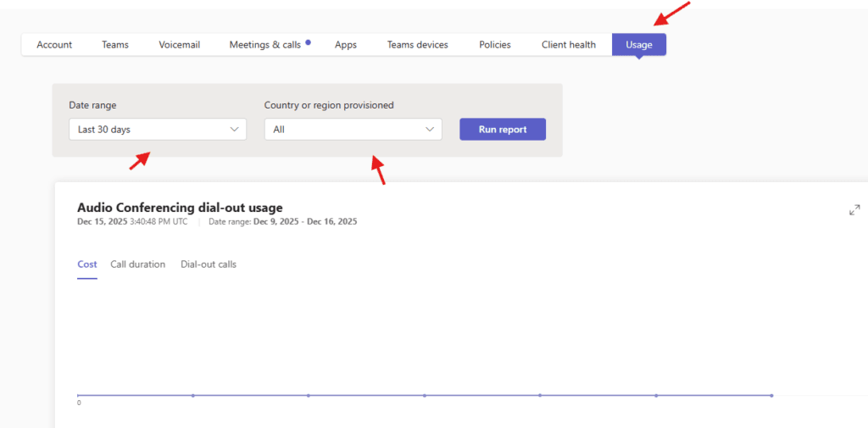Switch to the Account tab
Screen dimensions: 868x428
coord(54,45)
